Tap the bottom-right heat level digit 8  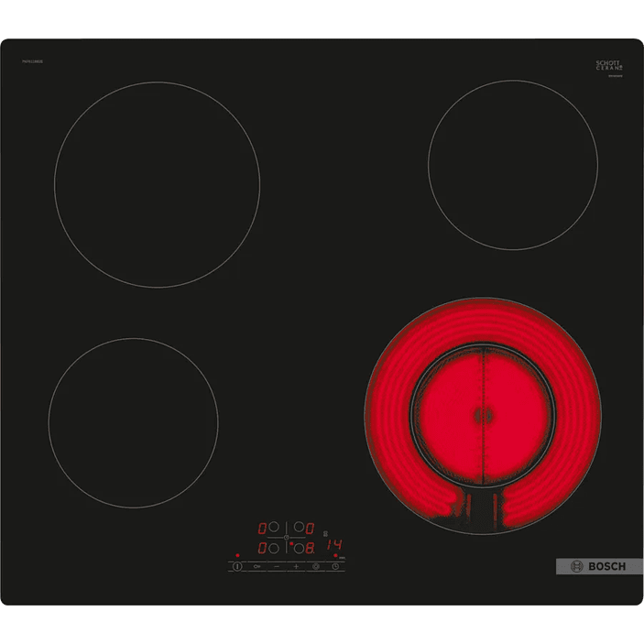311,548
